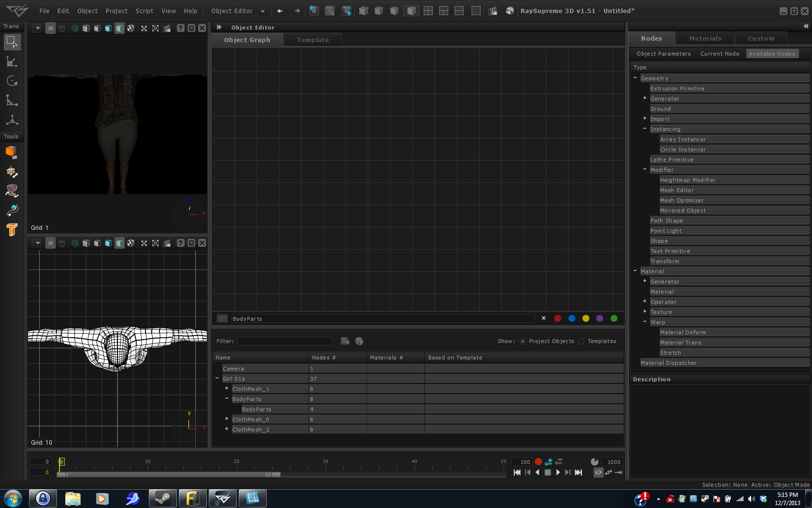The height and width of the screenshot is (508, 812).
Task: Switch to the Materials tab
Action: 705,38
